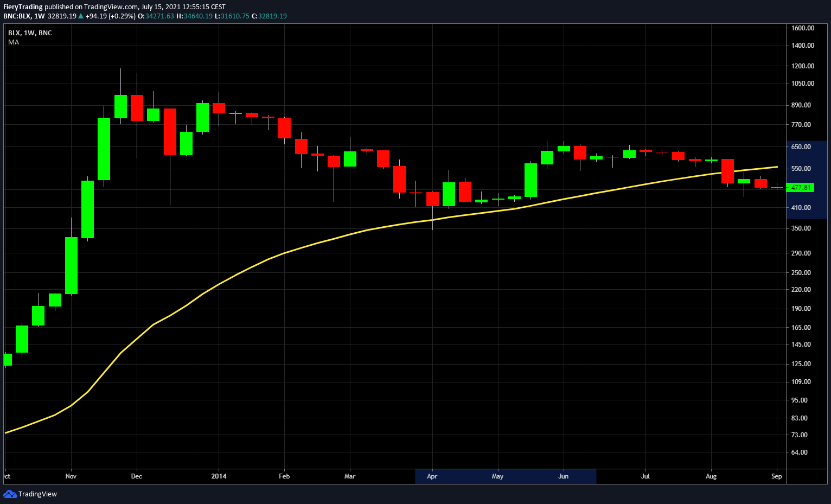Click the 770.00 price axis label
This screenshot has height=504, width=831.
[801, 125]
